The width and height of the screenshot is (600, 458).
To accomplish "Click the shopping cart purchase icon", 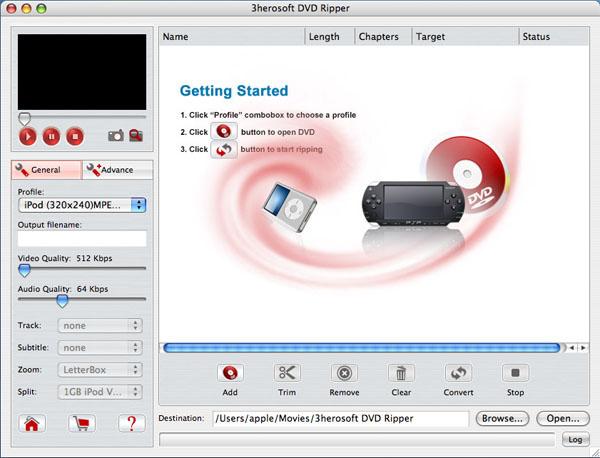I will point(82,423).
